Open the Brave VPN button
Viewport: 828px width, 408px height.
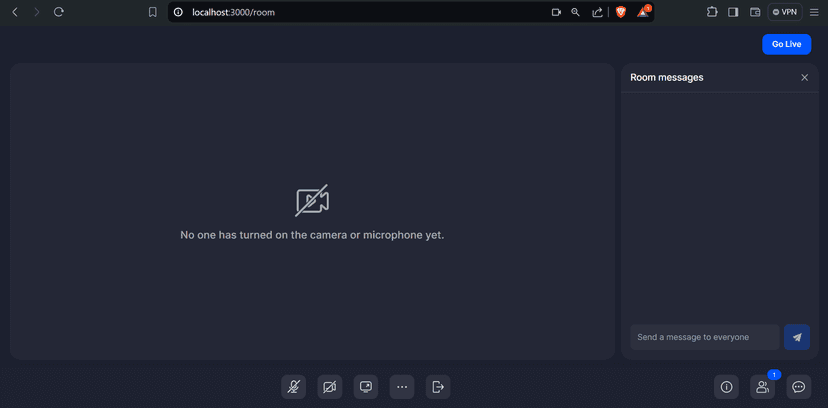coord(785,12)
